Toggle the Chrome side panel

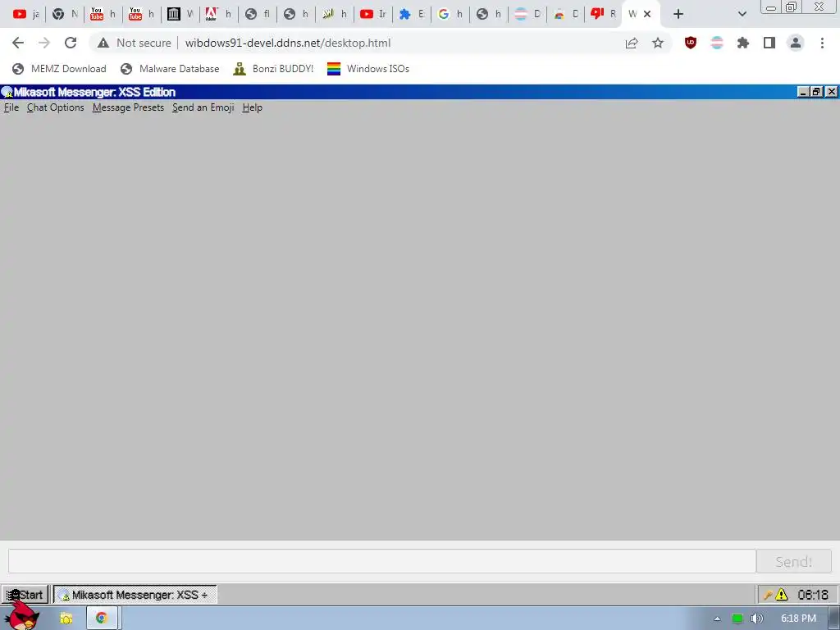[x=769, y=43]
